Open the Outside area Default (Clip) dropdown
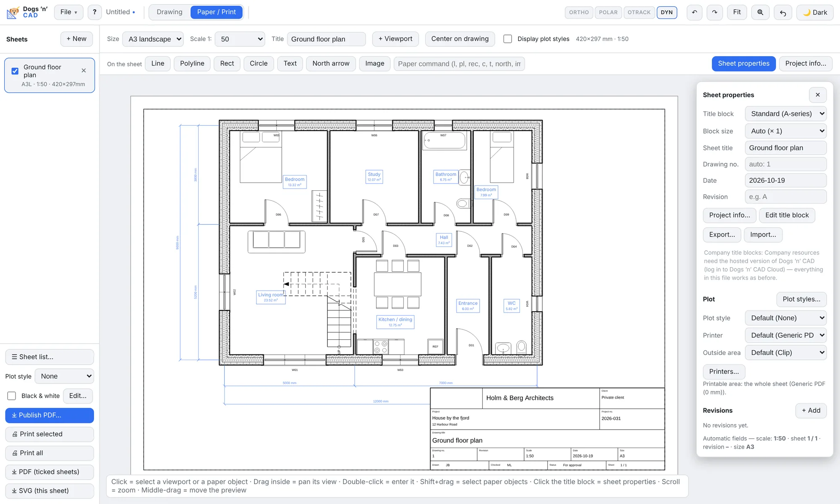 pos(786,353)
